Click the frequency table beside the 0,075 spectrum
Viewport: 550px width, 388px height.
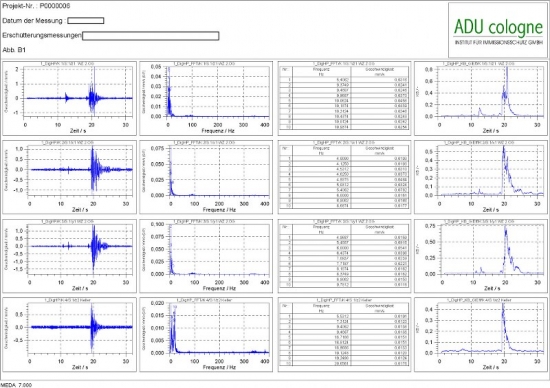pos(344,177)
